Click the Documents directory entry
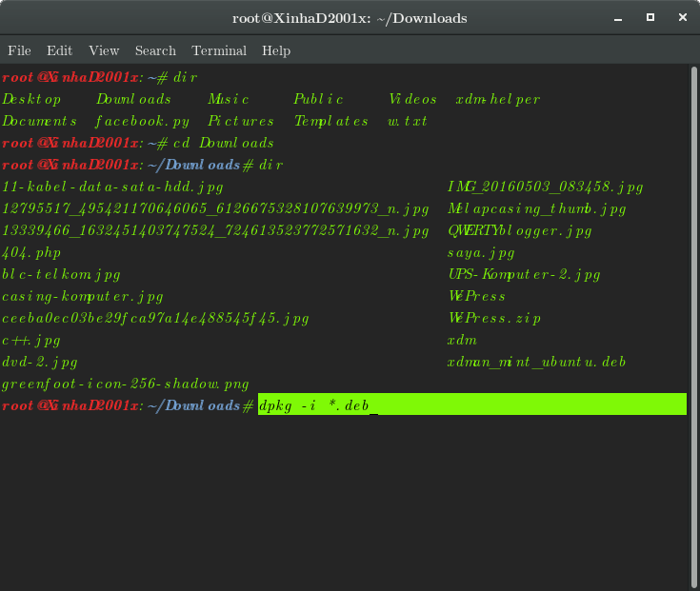This screenshot has width=700, height=591. [39, 121]
